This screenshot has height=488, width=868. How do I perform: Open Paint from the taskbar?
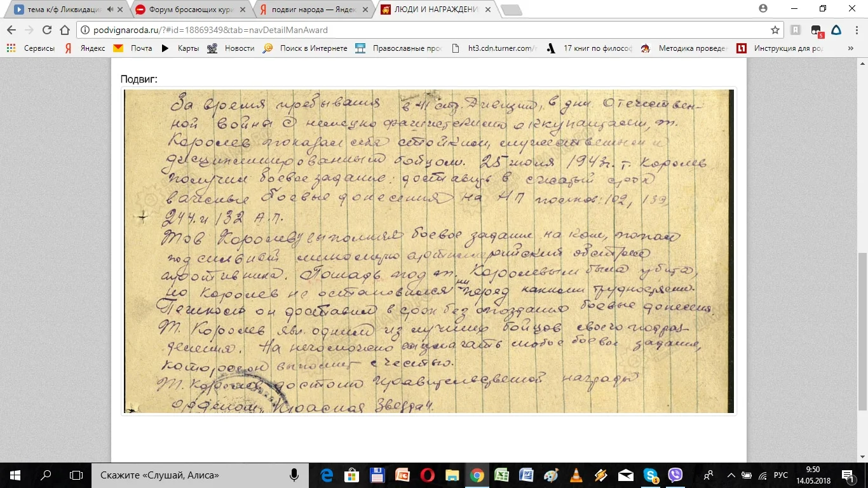click(x=552, y=475)
